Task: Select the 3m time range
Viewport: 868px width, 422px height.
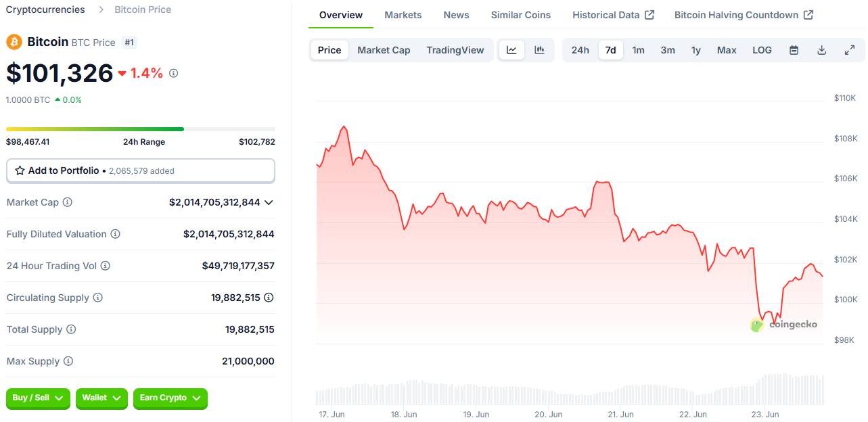Action: tap(668, 50)
